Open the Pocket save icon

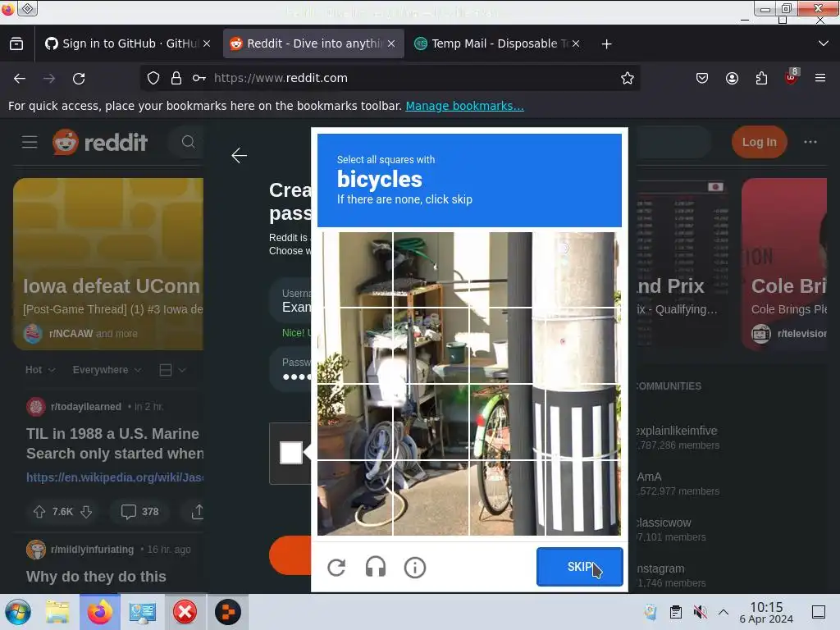pos(702,78)
